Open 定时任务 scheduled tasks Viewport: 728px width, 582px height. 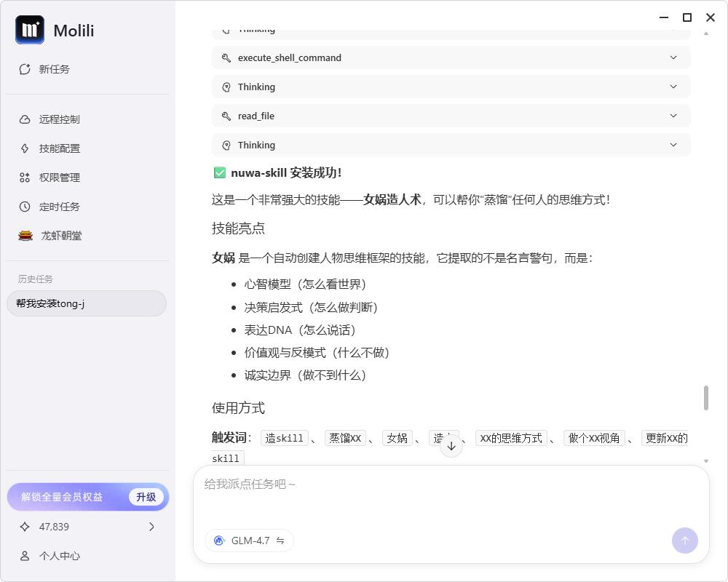tap(59, 207)
